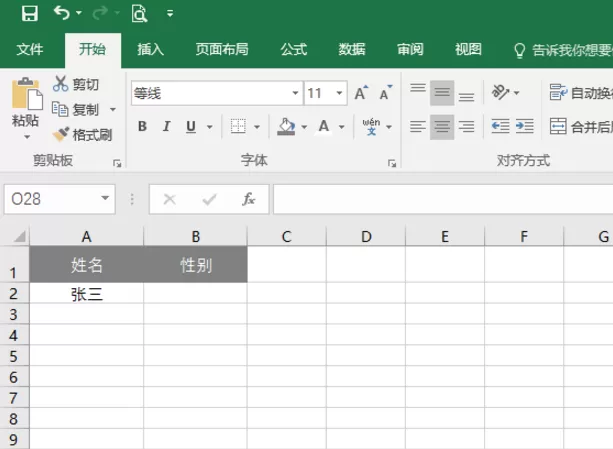The height and width of the screenshot is (449, 613).
Task: Open the 数据 tab
Action: pyautogui.click(x=351, y=49)
